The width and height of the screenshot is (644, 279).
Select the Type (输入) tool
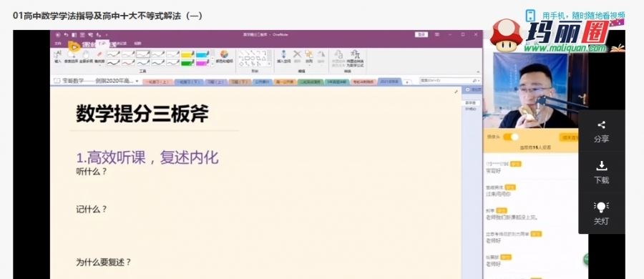tap(58, 57)
